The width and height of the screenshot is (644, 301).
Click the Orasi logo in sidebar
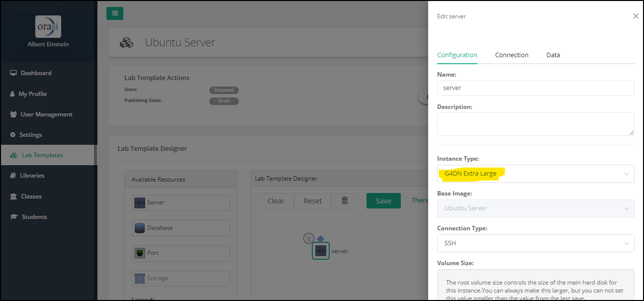tap(48, 26)
